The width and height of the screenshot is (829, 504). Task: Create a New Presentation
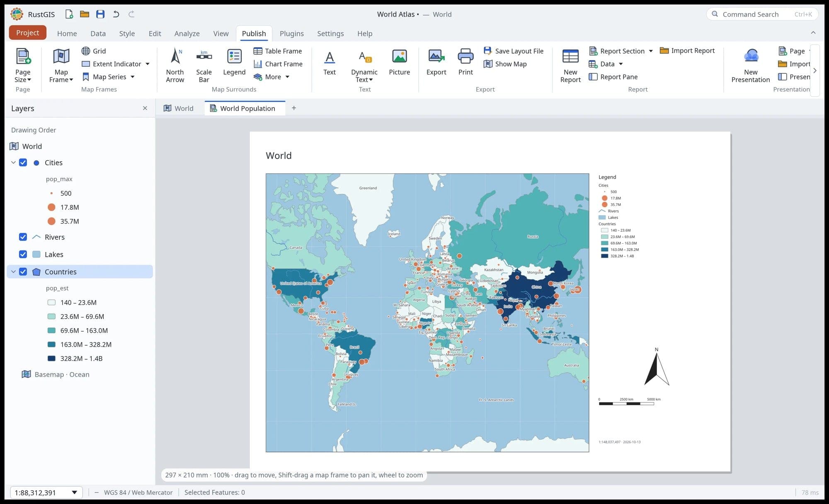(x=750, y=65)
